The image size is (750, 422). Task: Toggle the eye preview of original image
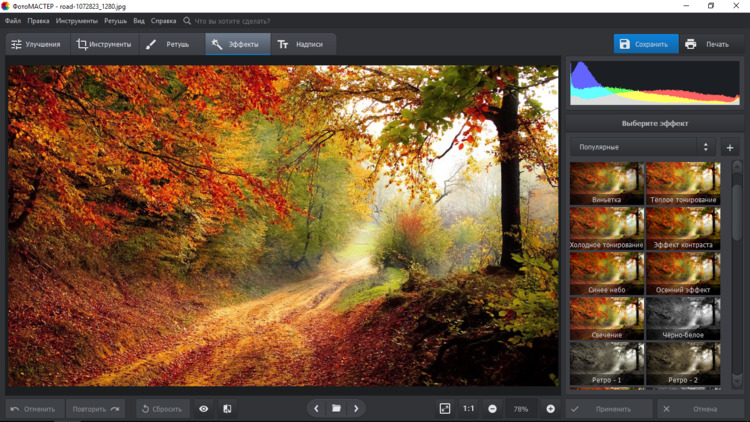pyautogui.click(x=204, y=409)
